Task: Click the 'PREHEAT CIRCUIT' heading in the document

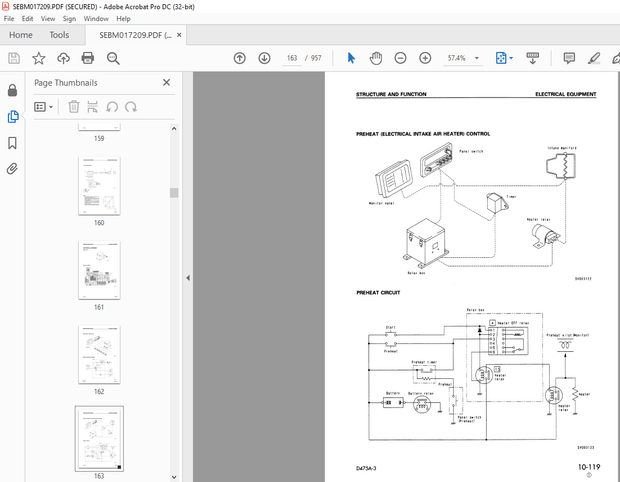Action: click(378, 293)
